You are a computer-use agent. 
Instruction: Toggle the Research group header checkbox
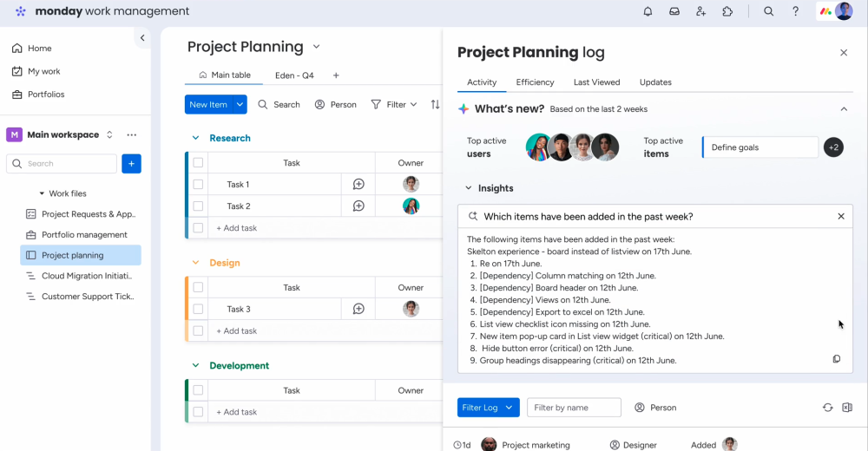pos(198,163)
